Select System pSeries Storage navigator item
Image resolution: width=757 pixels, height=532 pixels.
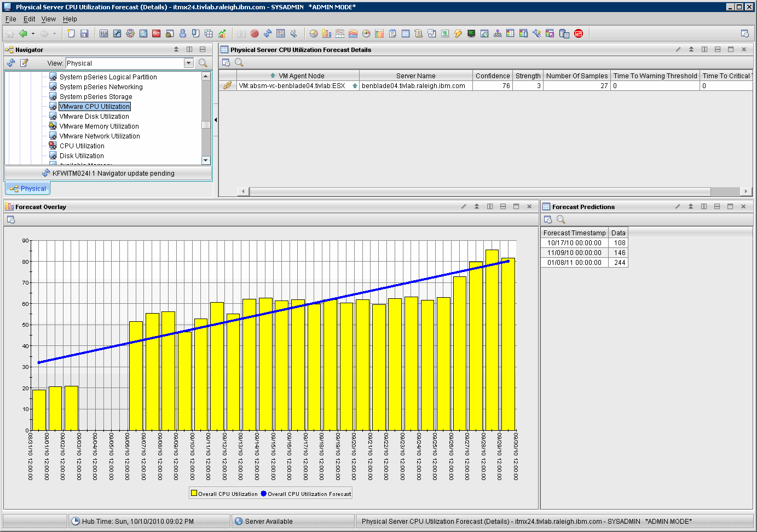pos(96,97)
